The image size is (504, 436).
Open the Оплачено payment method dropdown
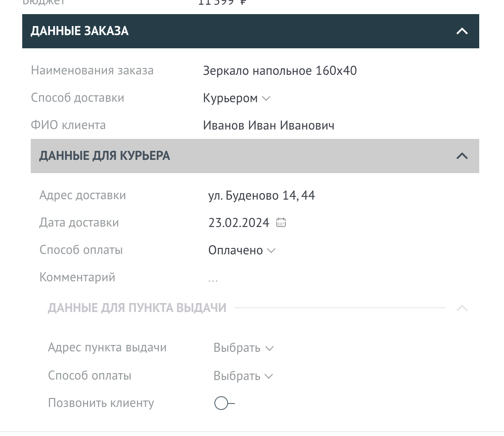click(242, 250)
